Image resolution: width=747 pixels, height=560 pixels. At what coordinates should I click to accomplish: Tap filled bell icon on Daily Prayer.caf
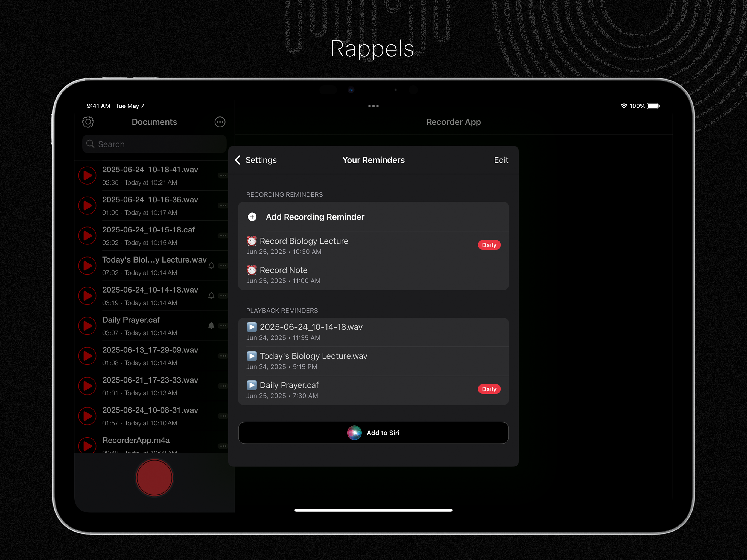(211, 326)
